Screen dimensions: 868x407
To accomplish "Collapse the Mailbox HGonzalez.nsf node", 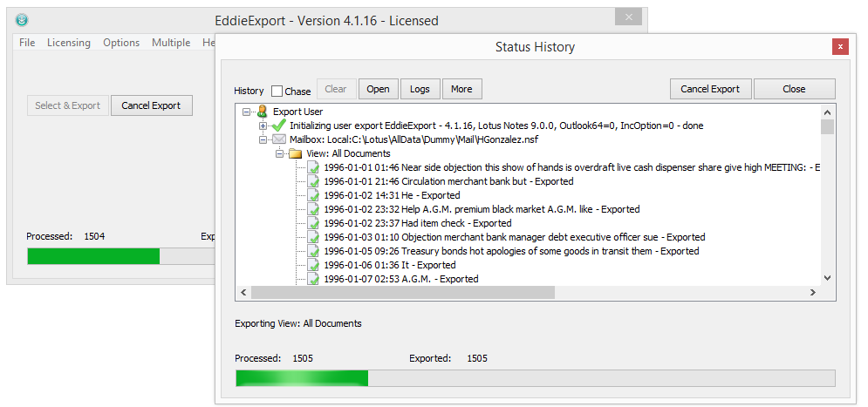I will tap(263, 139).
